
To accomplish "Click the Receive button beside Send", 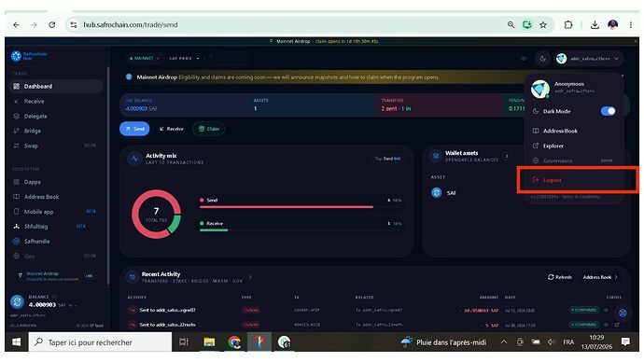I will tap(172, 129).
